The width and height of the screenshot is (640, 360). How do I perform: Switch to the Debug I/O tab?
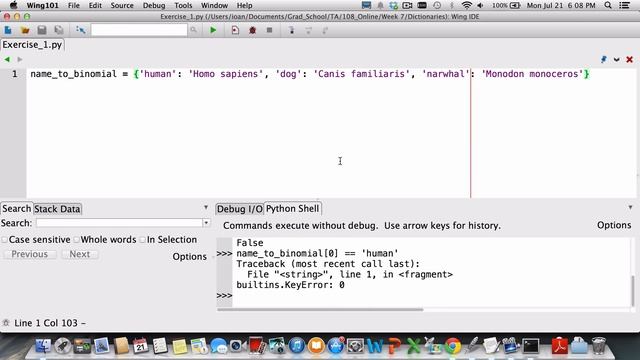tap(240, 209)
